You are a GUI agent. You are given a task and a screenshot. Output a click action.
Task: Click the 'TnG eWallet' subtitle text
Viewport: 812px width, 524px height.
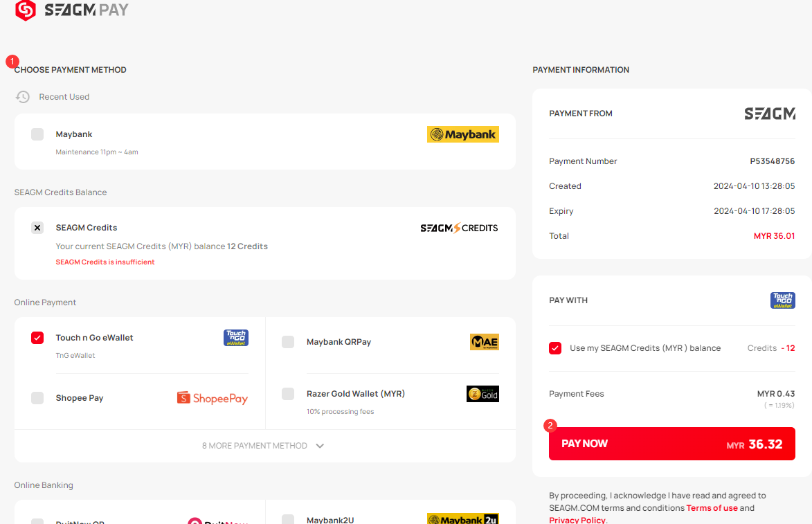click(75, 355)
